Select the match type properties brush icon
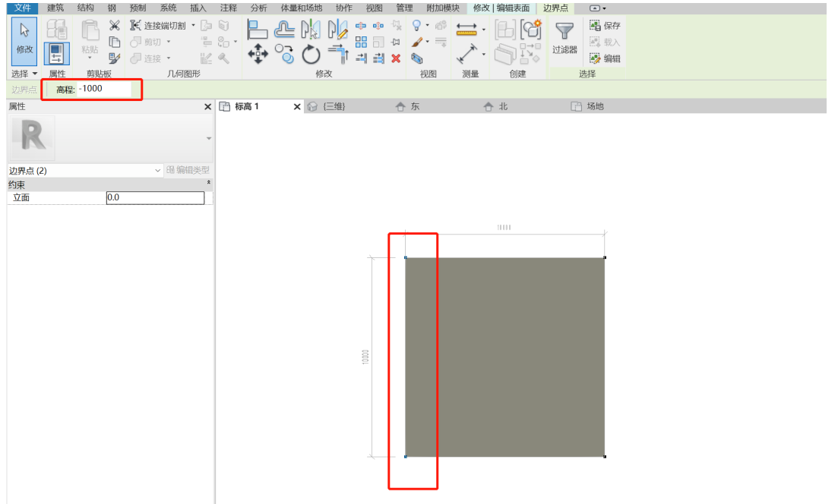This screenshot has width=838, height=504. coord(115,58)
